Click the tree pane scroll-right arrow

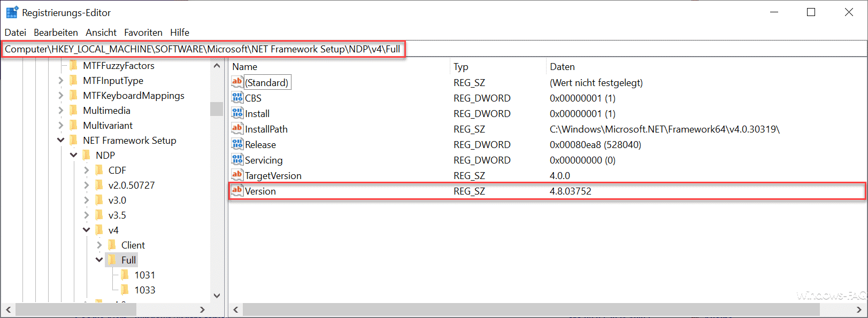coord(202,309)
